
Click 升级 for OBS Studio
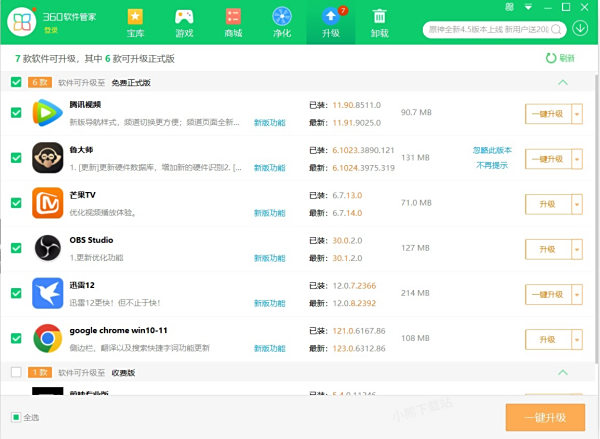click(548, 250)
